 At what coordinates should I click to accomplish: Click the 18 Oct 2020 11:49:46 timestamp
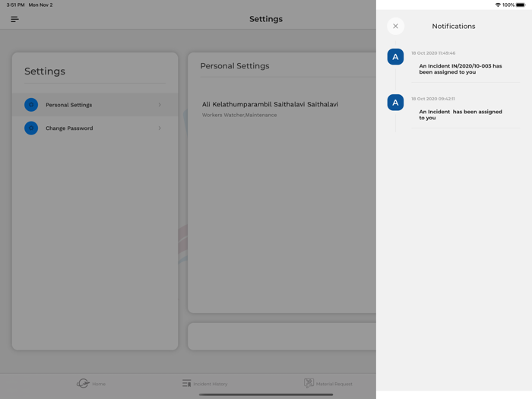tap(433, 53)
